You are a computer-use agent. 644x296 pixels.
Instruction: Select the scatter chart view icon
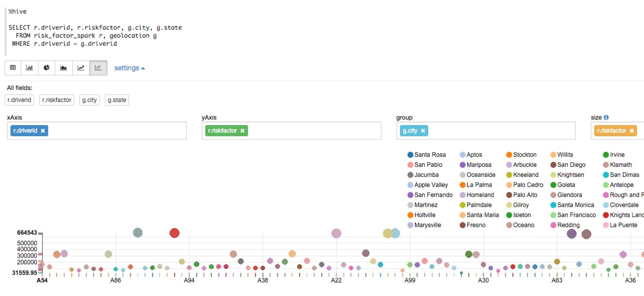pyautogui.click(x=98, y=68)
